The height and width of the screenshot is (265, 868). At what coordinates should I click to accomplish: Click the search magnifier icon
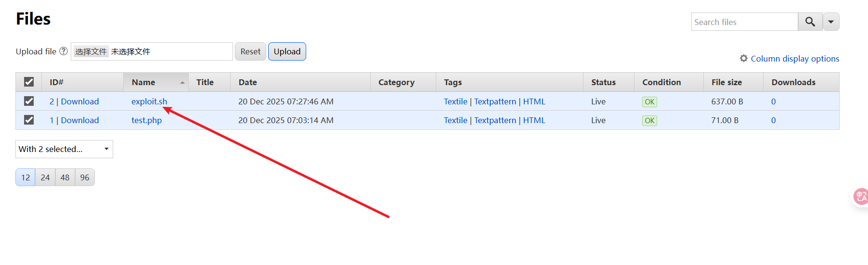810,22
